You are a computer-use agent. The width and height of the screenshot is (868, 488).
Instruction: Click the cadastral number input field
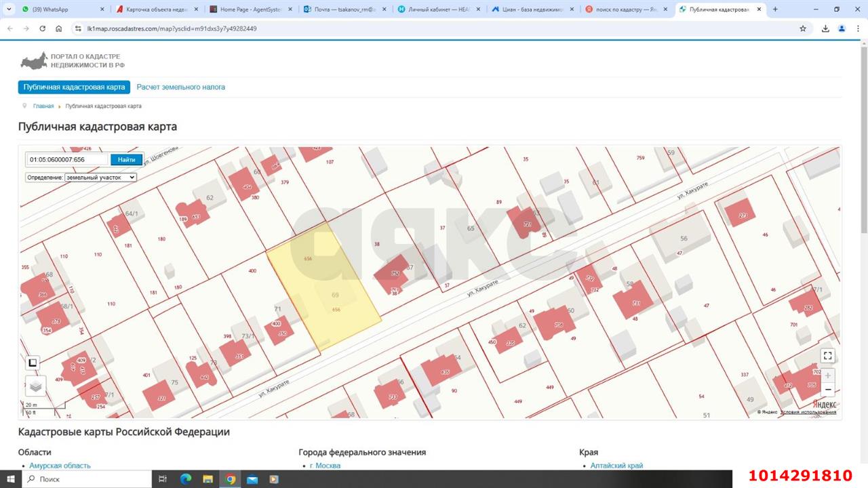click(67, 160)
